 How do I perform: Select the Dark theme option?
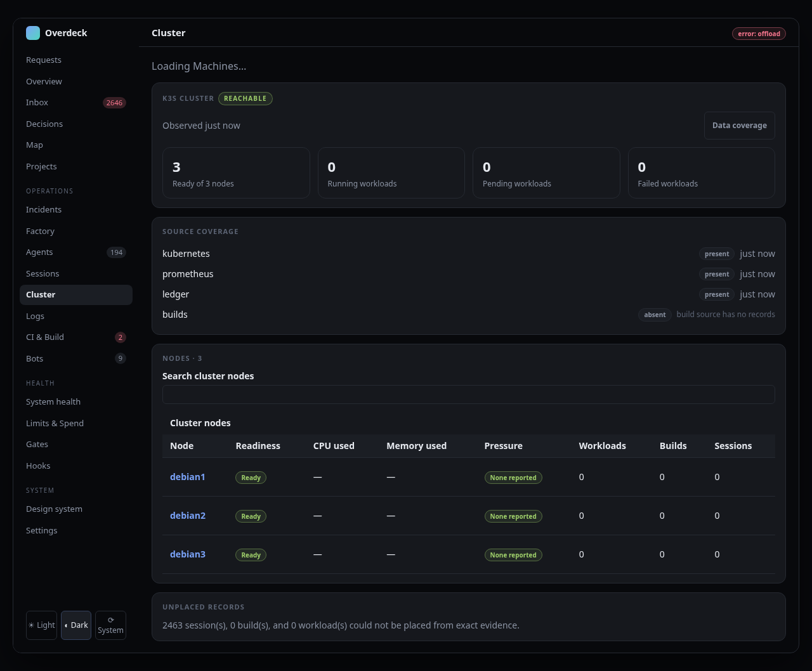point(76,625)
